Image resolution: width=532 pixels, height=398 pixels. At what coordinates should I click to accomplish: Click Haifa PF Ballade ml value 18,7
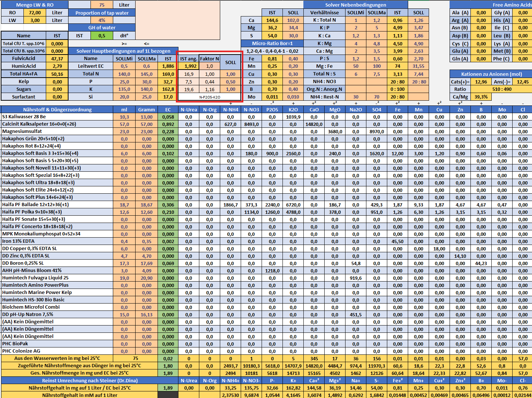coord(124,205)
